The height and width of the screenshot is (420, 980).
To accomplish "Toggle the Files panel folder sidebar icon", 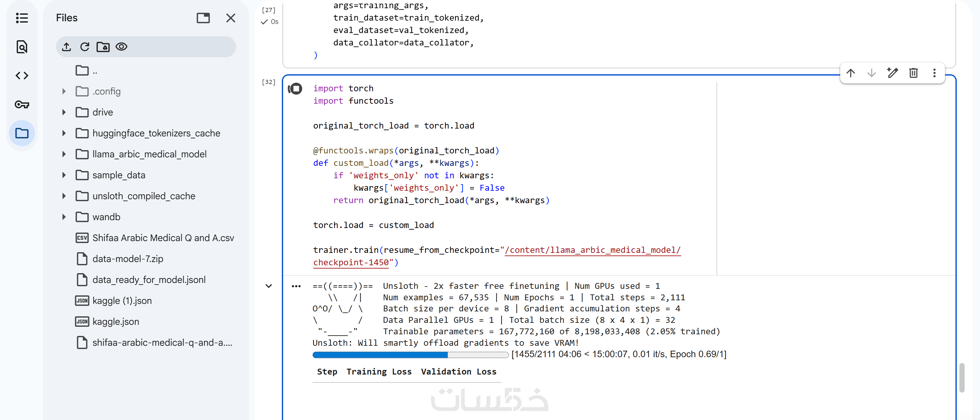I will point(22,133).
